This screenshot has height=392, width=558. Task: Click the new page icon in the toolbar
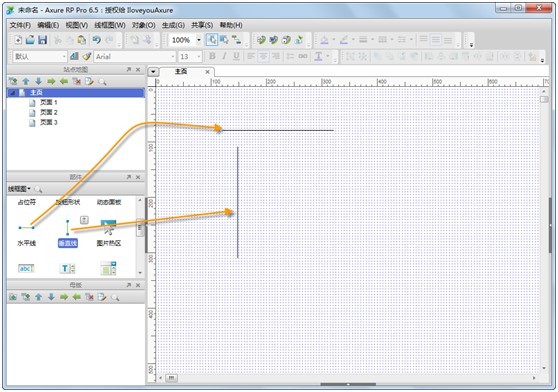pyautogui.click(x=18, y=40)
